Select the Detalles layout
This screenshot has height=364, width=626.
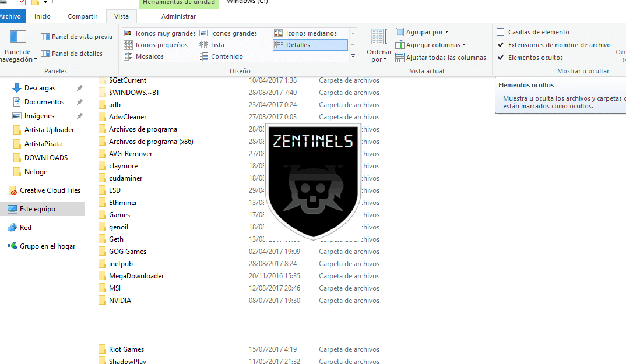310,45
